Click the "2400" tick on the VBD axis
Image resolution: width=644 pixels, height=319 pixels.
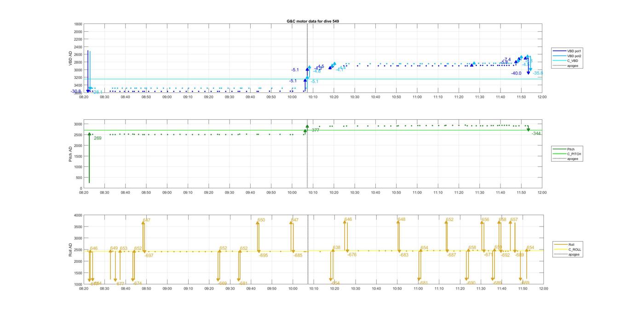78,47
